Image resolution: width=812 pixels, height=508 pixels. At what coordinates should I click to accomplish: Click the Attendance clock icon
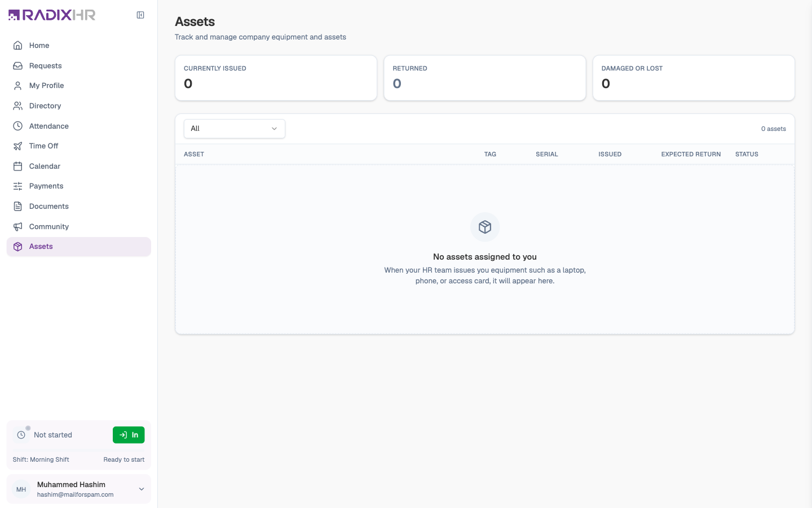[x=18, y=126]
